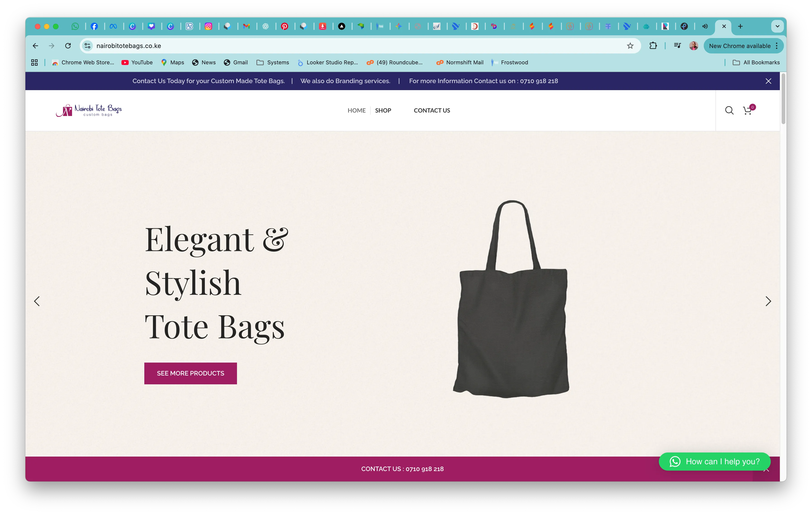Advance the slideshow with the right arrow
This screenshot has width=812, height=515.
click(x=768, y=301)
